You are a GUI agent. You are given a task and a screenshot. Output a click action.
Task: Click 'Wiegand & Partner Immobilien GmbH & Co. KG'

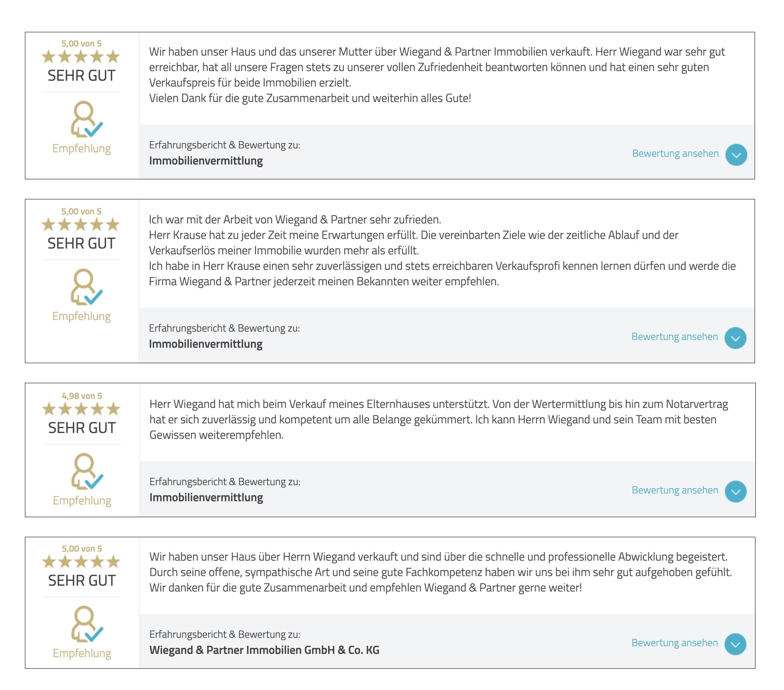(264, 650)
